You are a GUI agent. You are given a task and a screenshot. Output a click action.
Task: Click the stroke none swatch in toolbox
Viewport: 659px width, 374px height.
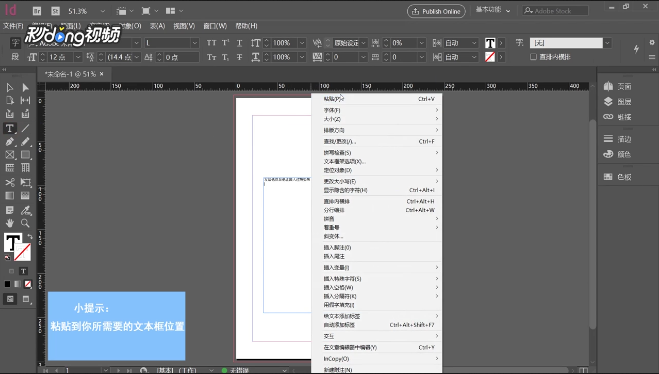coord(22,252)
